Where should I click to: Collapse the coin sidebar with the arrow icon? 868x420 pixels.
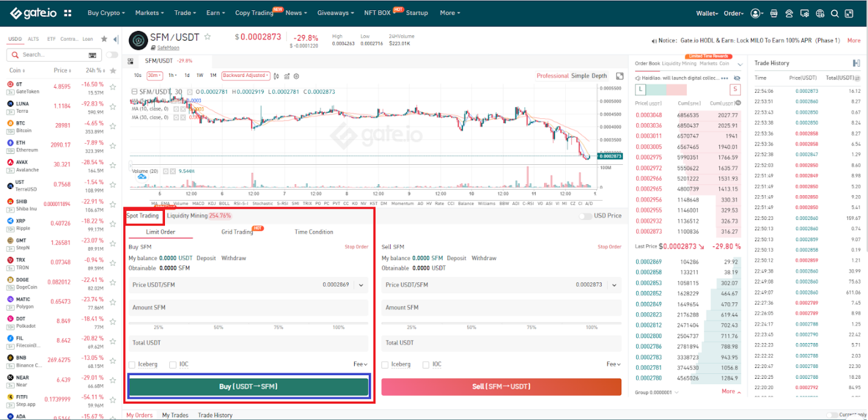point(115,39)
